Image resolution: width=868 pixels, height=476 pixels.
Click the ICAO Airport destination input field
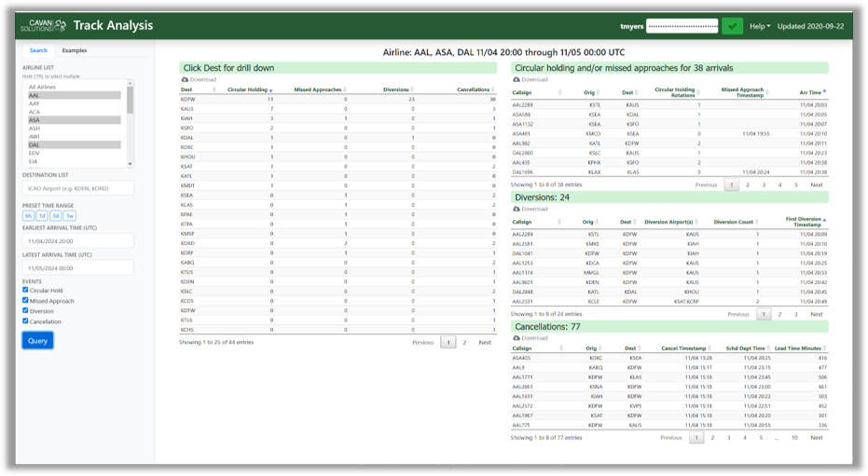coord(78,188)
